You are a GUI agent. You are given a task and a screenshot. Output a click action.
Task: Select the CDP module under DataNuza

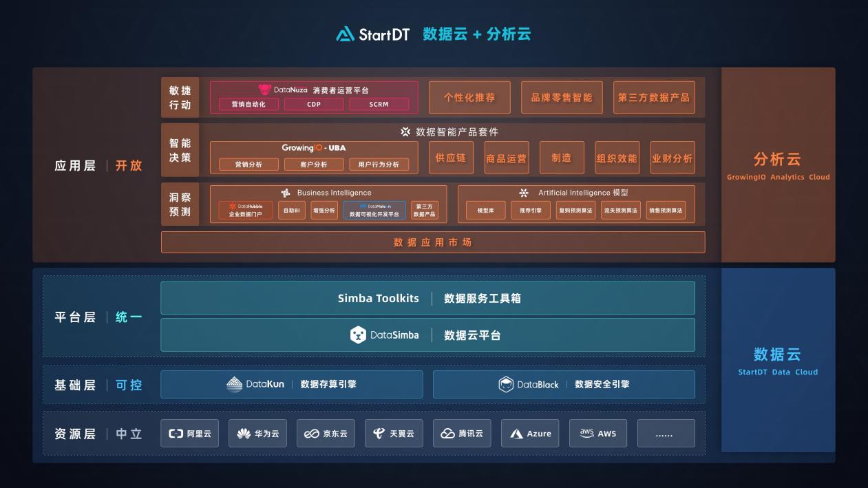tap(314, 105)
